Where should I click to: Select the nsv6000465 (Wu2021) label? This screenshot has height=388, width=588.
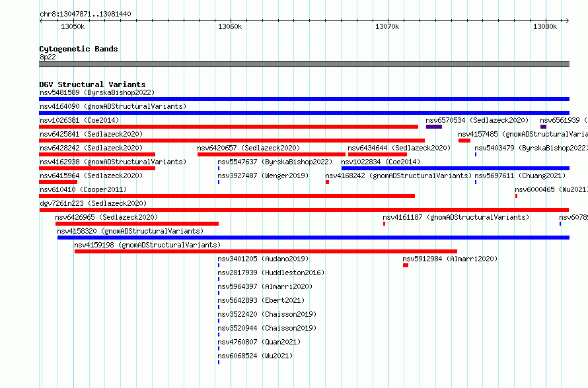tap(551, 189)
